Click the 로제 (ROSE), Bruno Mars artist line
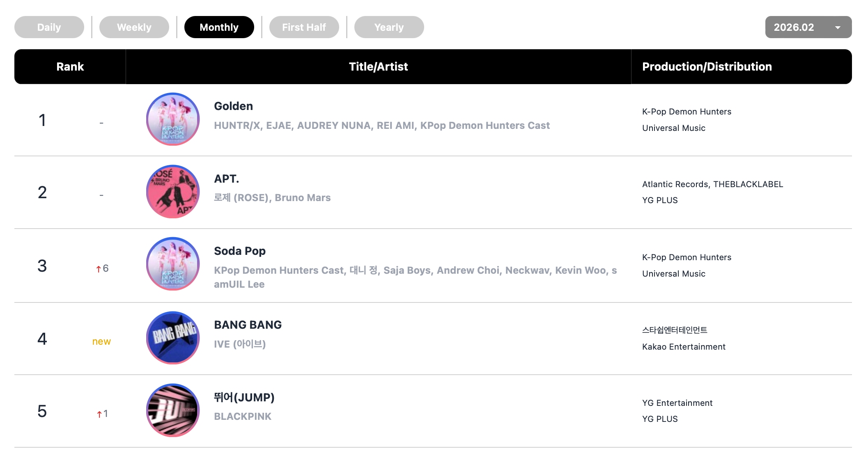The width and height of the screenshot is (868, 451). point(272,198)
